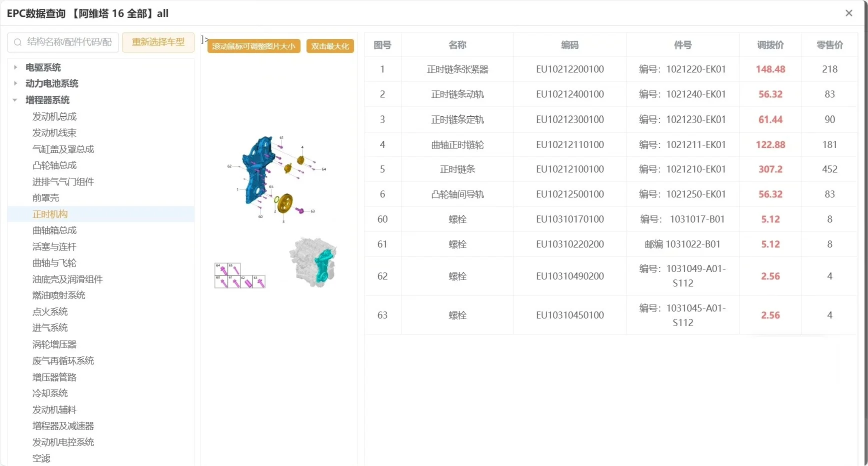The height and width of the screenshot is (466, 868).
Task: Click code EU10212200100
Action: coord(570,69)
